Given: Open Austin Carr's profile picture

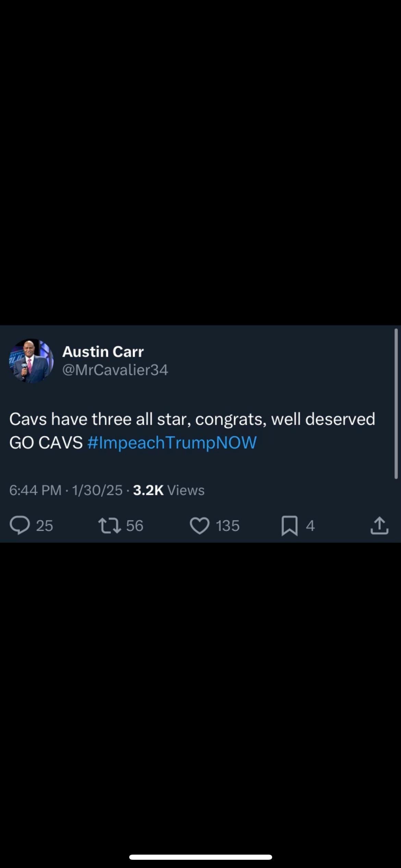Looking at the screenshot, I should coord(31,361).
